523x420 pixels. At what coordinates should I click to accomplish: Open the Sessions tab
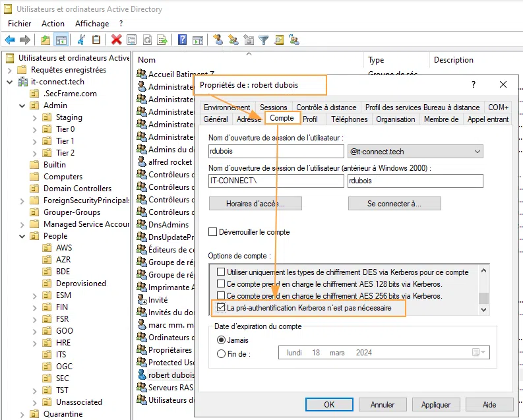(x=274, y=107)
